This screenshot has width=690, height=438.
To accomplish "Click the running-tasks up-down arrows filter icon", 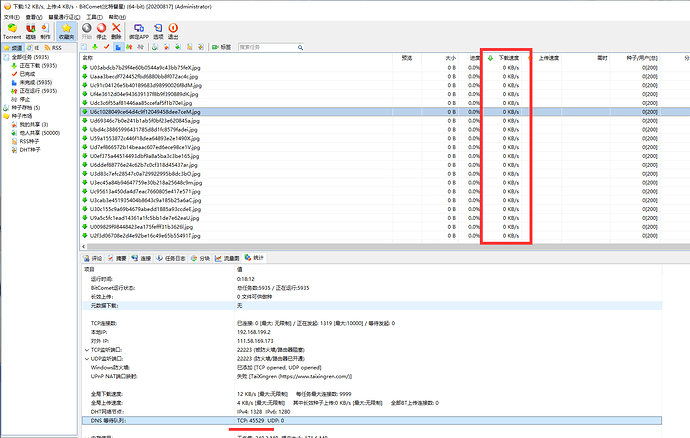I will click(129, 47).
